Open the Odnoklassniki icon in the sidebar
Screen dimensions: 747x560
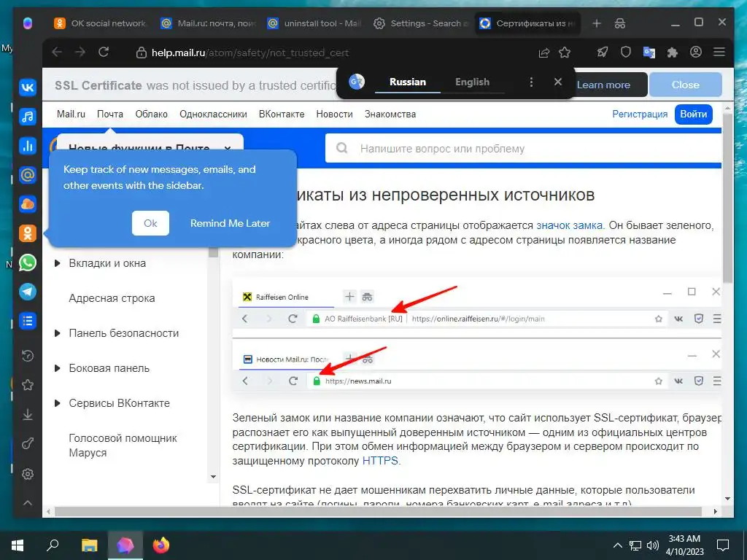(x=28, y=234)
